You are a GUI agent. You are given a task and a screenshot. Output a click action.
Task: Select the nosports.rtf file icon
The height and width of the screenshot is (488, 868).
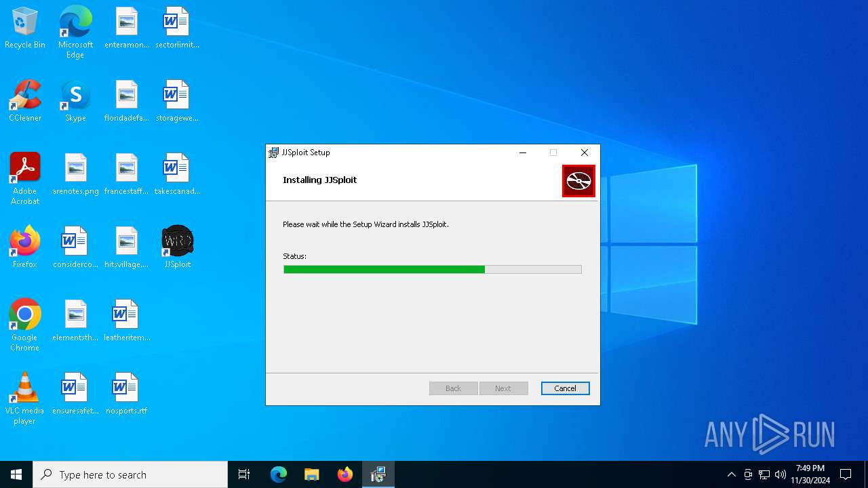pos(127,394)
